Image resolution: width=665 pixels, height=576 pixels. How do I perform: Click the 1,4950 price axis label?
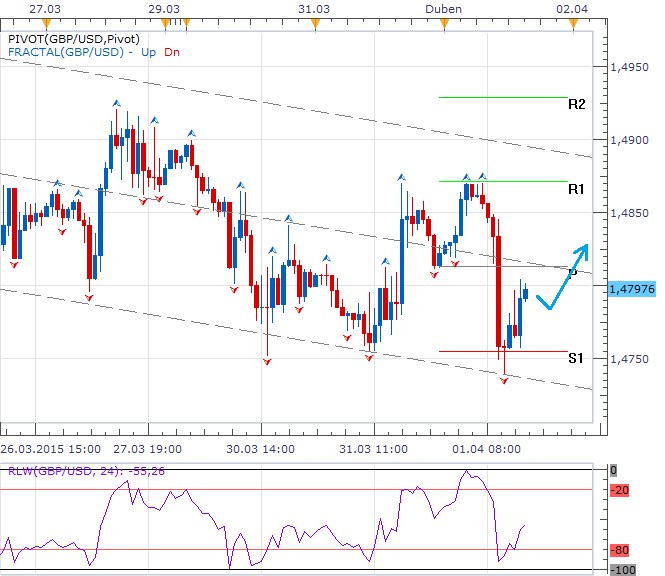point(628,67)
